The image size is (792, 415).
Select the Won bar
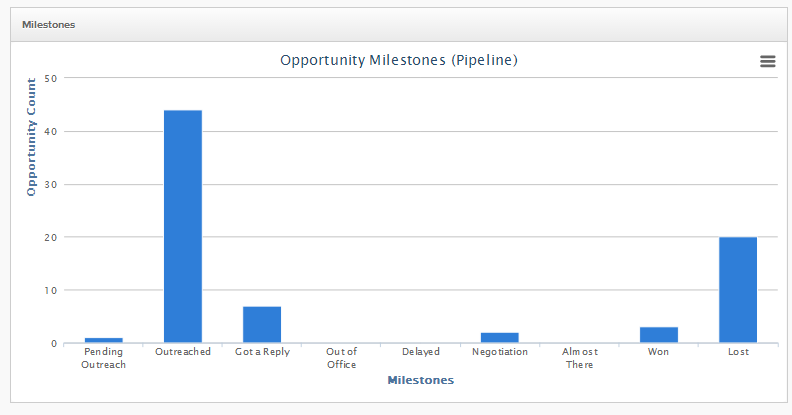click(659, 335)
